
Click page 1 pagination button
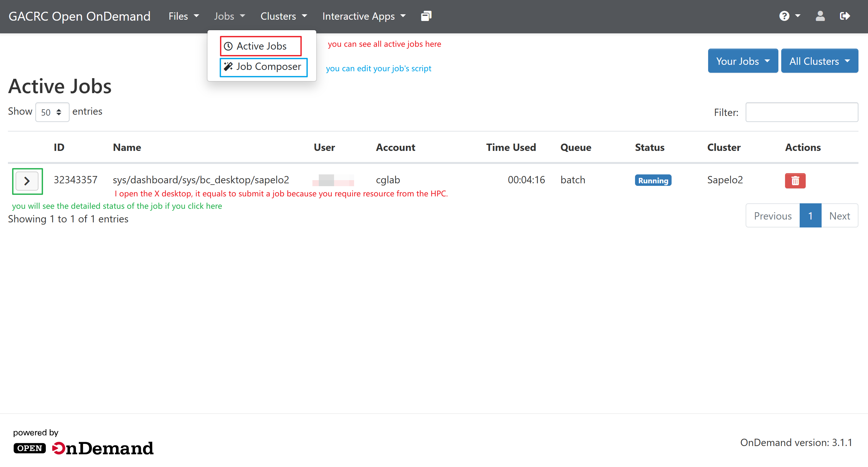[810, 216]
